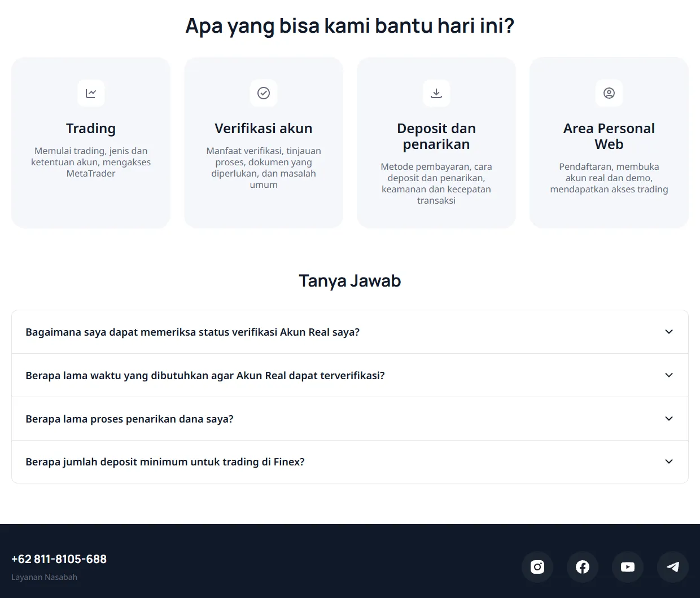
Task: Click heading 'Apa yang bisa kami bantu hari ini?'
Action: pyautogui.click(x=350, y=26)
